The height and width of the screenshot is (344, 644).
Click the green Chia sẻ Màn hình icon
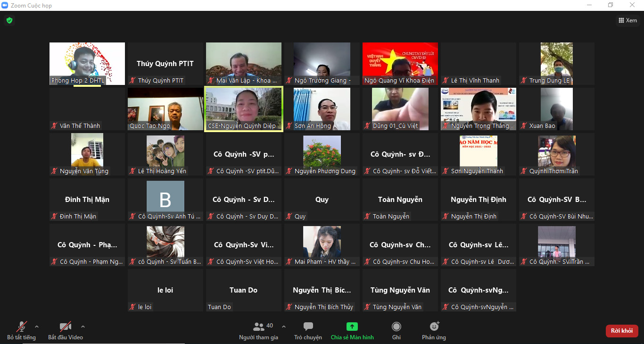pos(352,327)
